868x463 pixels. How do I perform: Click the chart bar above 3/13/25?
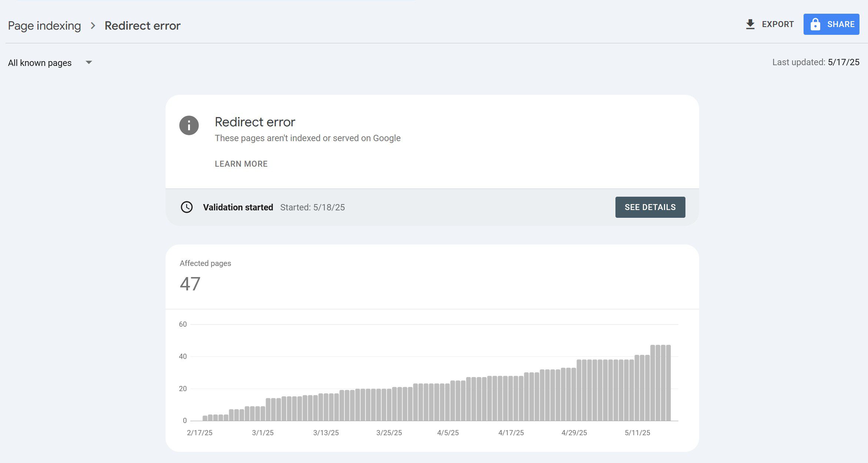point(326,407)
